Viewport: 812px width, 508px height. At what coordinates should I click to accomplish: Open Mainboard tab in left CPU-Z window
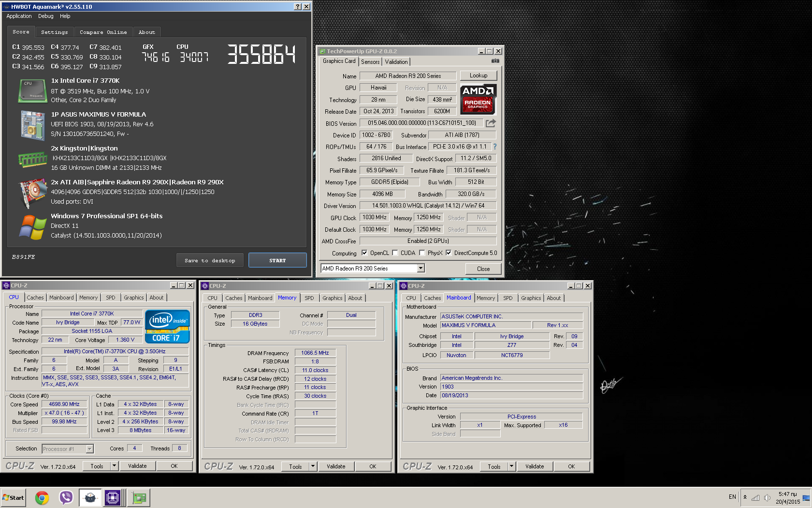tap(61, 298)
